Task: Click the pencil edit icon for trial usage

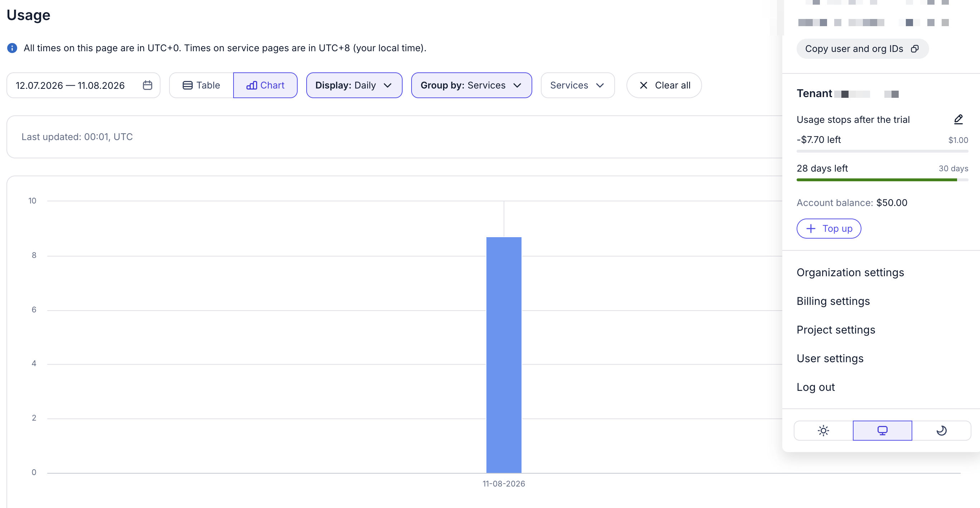Action: [958, 120]
